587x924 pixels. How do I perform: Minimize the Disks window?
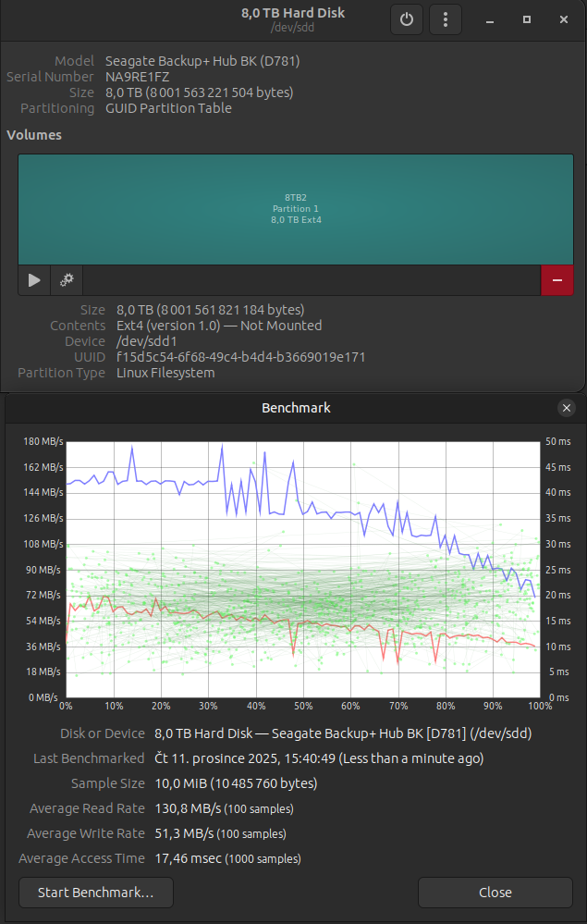490,19
